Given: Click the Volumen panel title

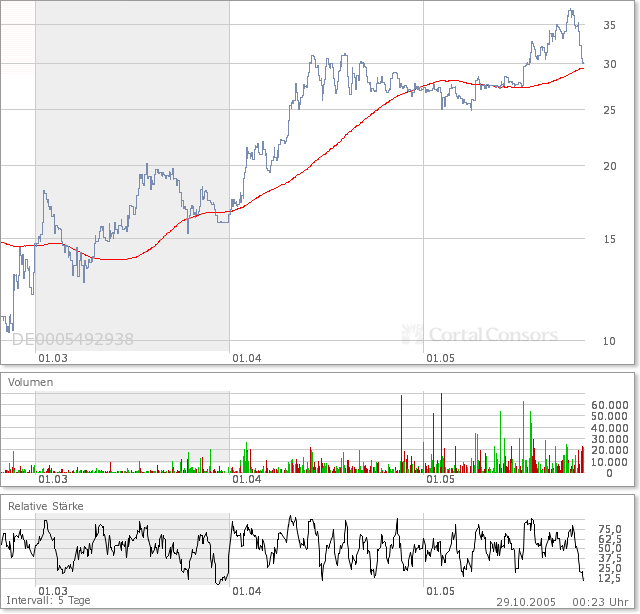Looking at the screenshot, I should click(31, 382).
